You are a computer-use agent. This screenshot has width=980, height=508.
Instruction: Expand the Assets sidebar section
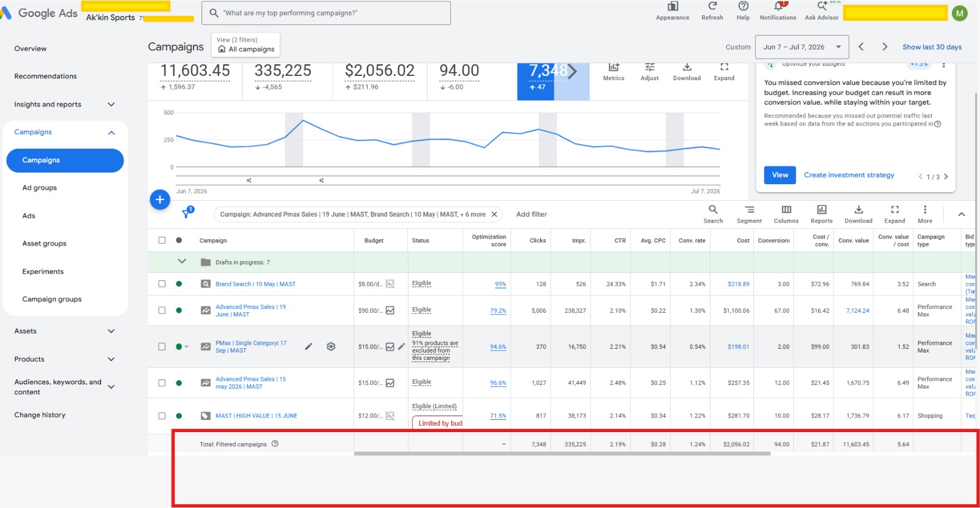pyautogui.click(x=111, y=331)
